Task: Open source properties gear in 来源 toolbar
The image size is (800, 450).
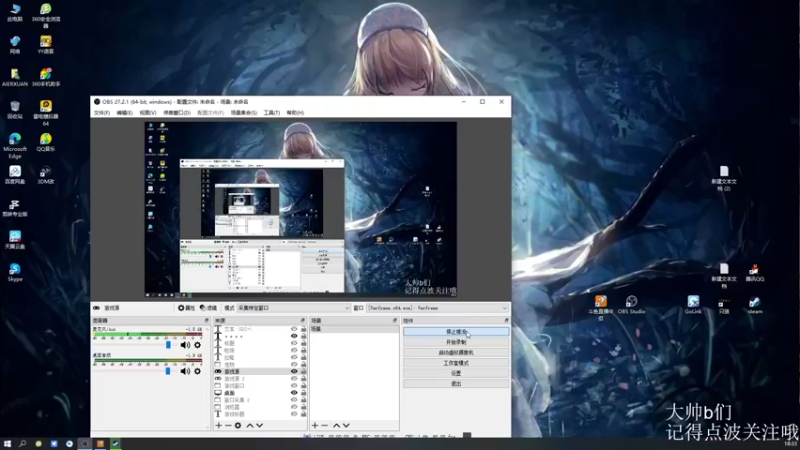Action: click(x=238, y=425)
